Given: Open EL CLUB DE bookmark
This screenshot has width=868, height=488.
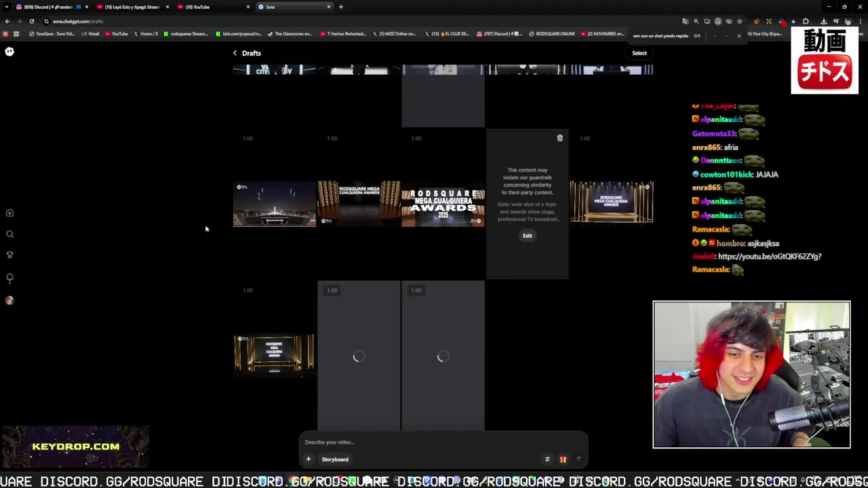Looking at the screenshot, I should [448, 34].
